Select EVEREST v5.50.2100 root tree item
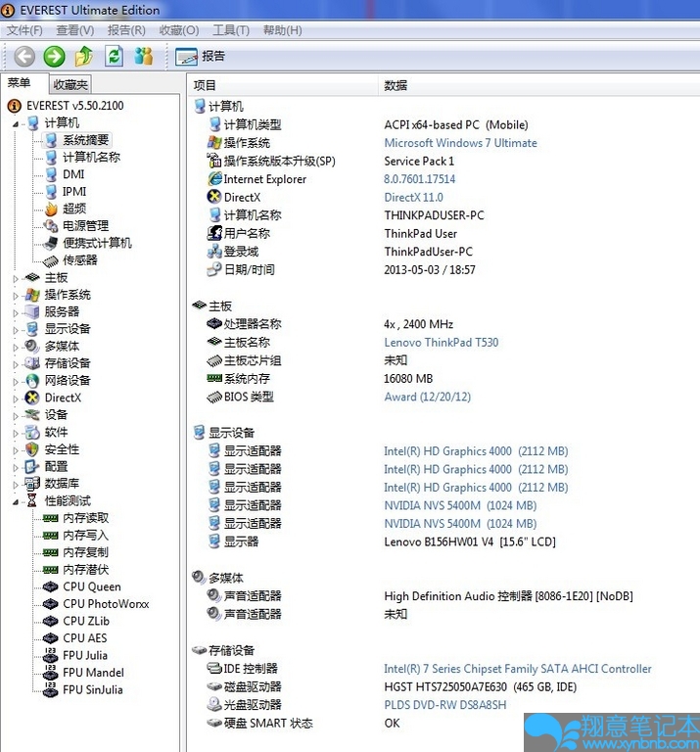 click(74, 106)
